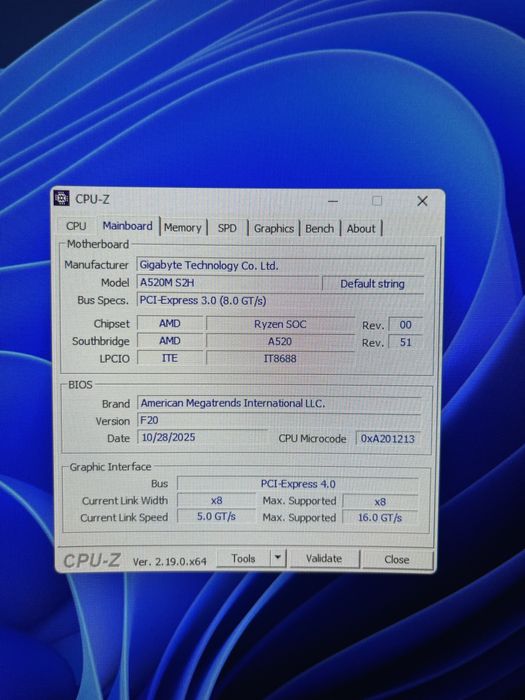Click the version text Ver. 2.19.0.x64
The image size is (525, 700).
pos(170,562)
